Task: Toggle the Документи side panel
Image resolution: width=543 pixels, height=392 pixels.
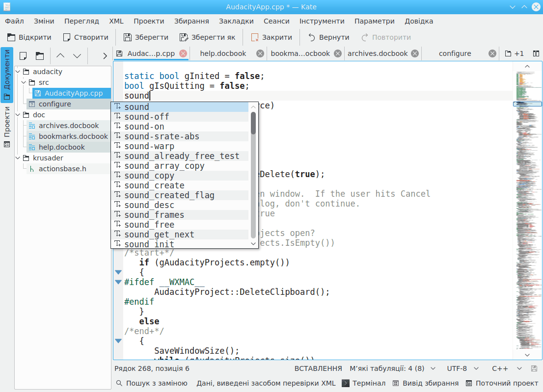Action: point(7,69)
